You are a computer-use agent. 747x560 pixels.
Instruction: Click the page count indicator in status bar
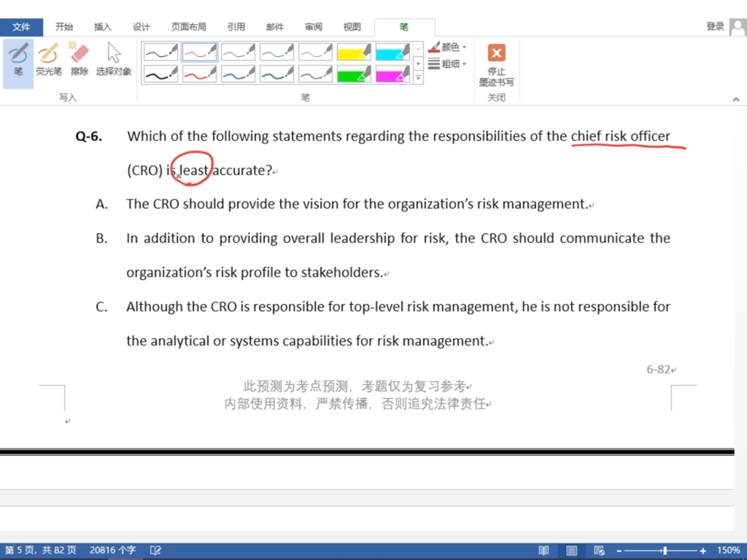[40, 551]
